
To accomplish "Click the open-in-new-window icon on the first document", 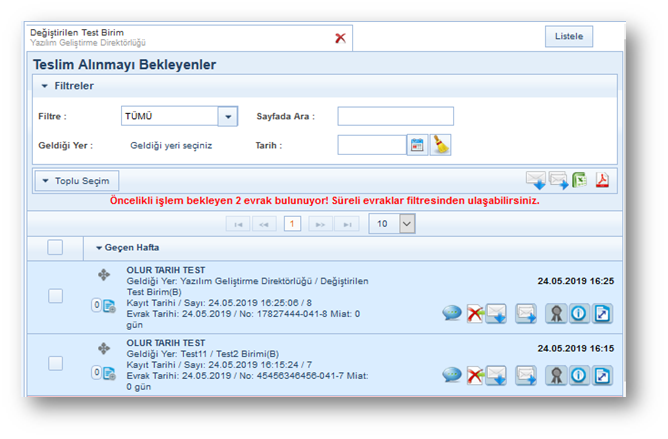I will pyautogui.click(x=602, y=314).
